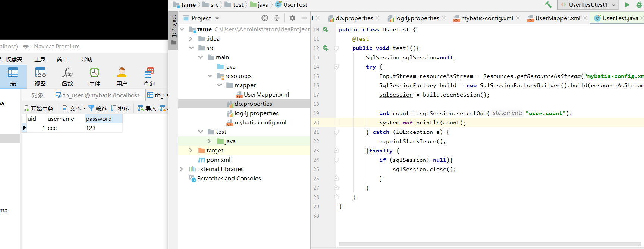
Task: Click test breadcrumb in navigation bar
Action: click(234, 4)
